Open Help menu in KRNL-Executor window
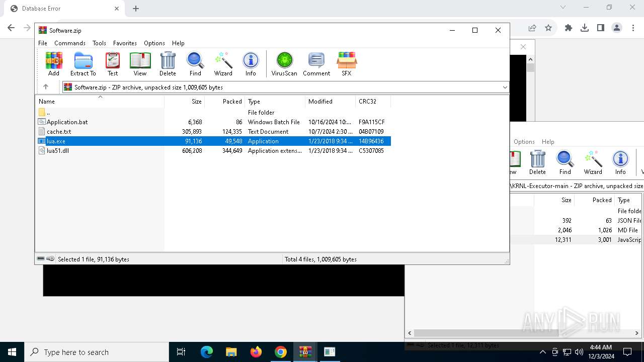 [x=548, y=142]
